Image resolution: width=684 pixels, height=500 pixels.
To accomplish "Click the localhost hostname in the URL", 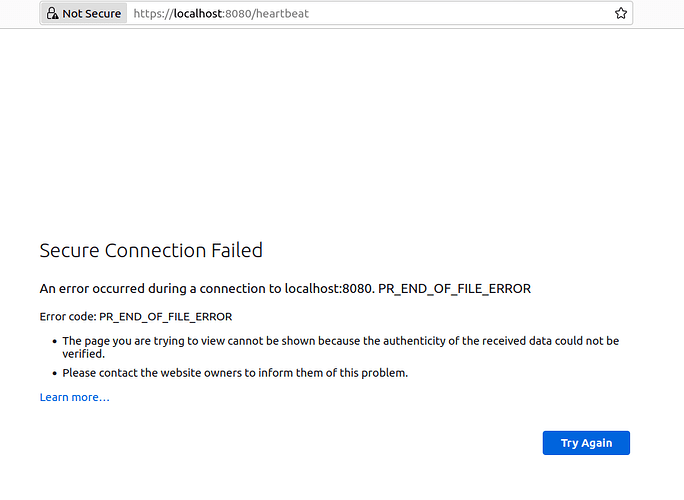I will (x=198, y=14).
